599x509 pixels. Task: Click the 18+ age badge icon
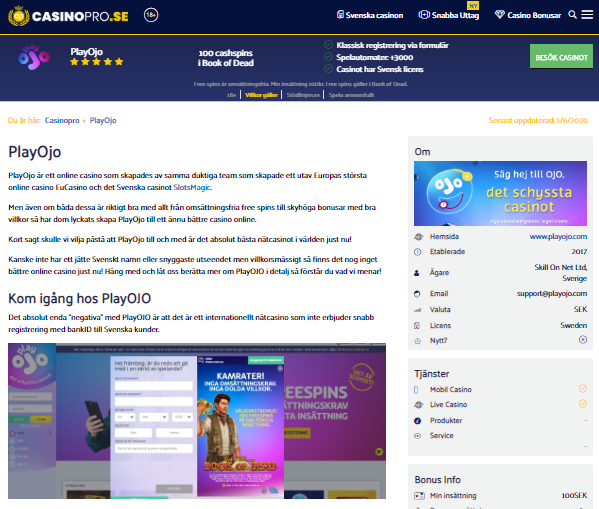click(151, 15)
